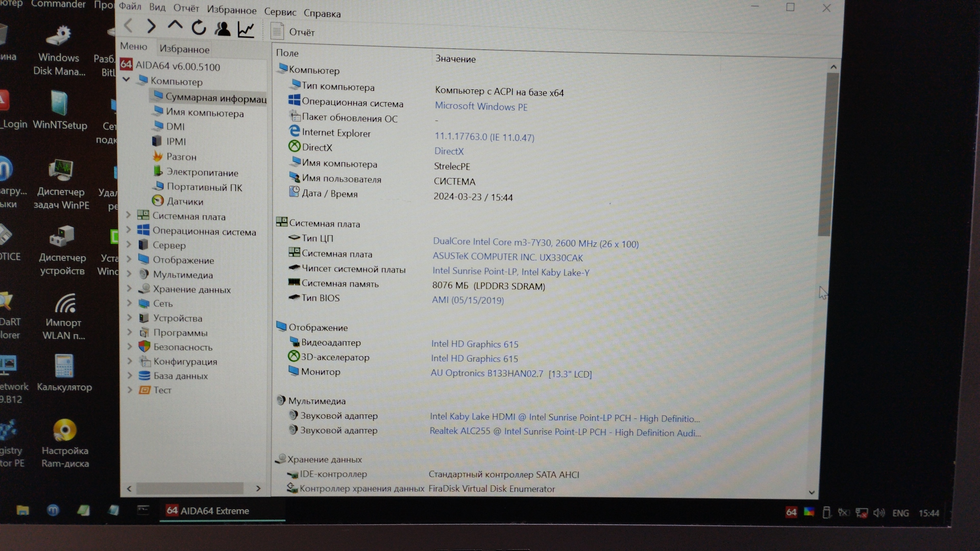The height and width of the screenshot is (551, 980).
Task: Expand the Хранение данных tree node
Action: pyautogui.click(x=129, y=288)
